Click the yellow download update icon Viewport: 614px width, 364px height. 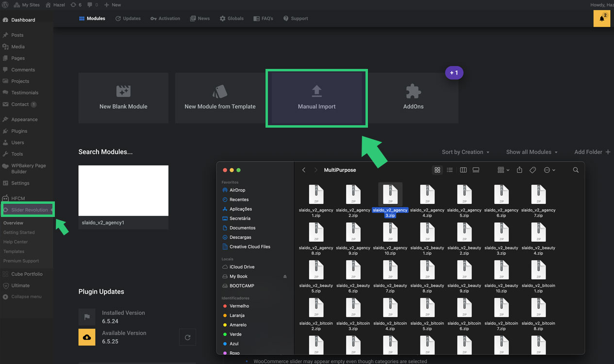coord(87,337)
